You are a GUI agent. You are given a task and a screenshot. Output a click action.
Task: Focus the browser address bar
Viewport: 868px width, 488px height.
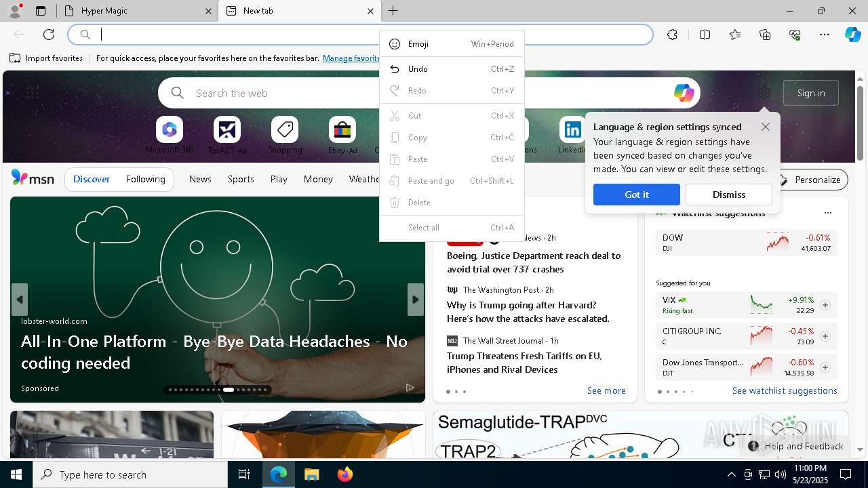click(360, 35)
